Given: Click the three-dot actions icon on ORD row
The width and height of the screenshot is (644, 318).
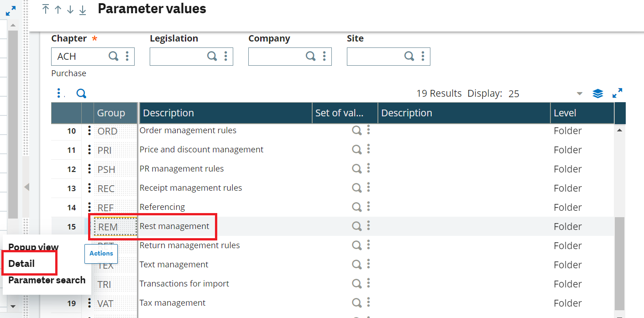Looking at the screenshot, I should coord(89,130).
